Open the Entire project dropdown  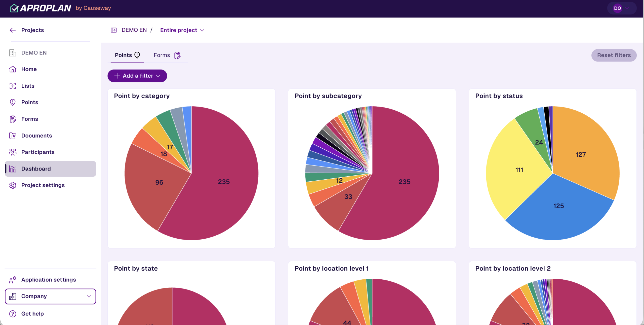[182, 30]
